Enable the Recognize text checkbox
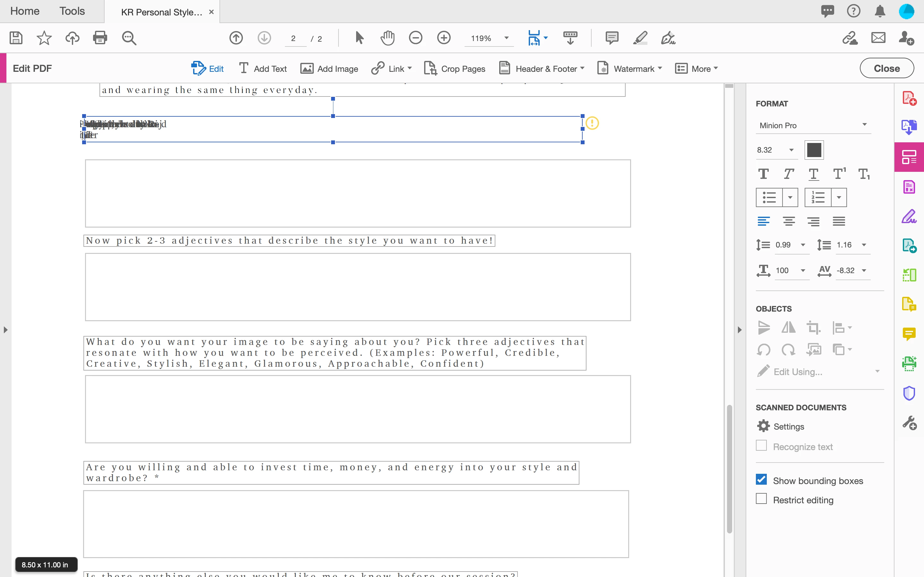This screenshot has height=577, width=924. pyautogui.click(x=761, y=446)
